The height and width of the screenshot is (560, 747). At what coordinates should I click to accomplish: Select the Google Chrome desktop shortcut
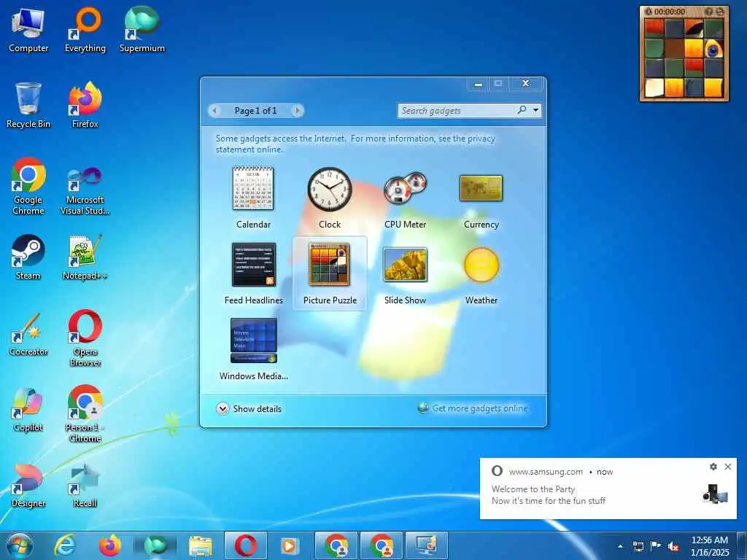28,186
